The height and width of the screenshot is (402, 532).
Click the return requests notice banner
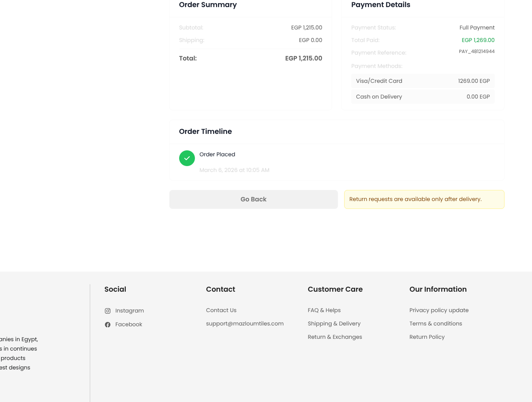[424, 199]
